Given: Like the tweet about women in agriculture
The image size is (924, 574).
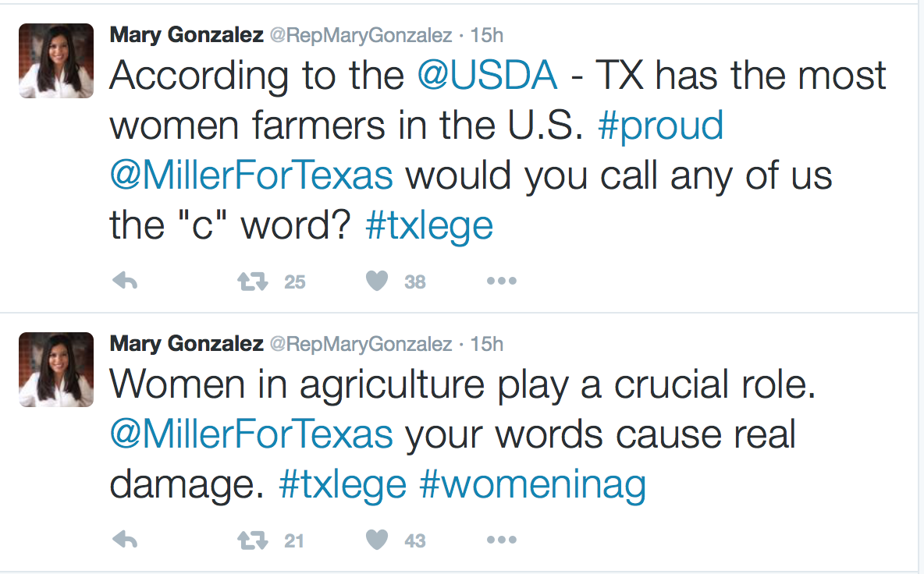Looking at the screenshot, I should pos(378,540).
